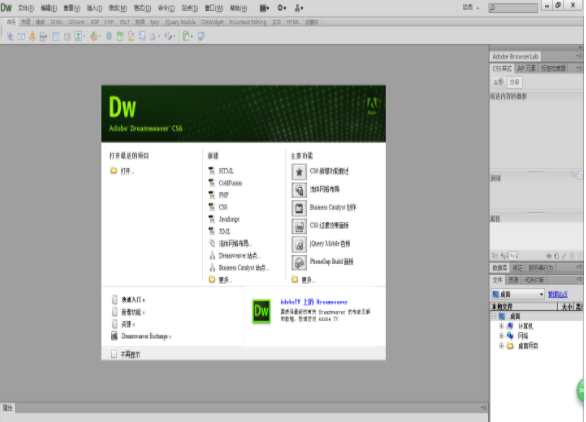
Task: Insert an Email Link from toolbar
Action: tap(21, 36)
